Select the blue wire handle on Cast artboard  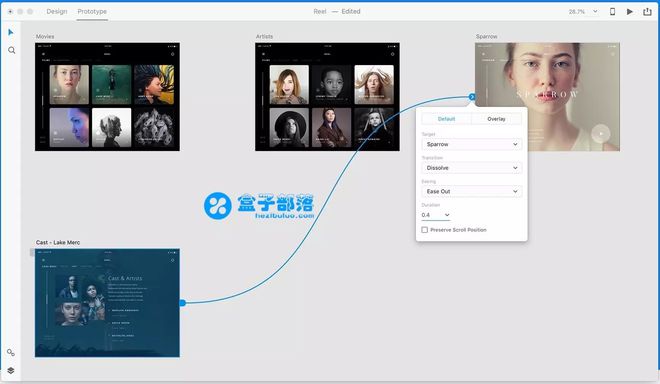click(x=182, y=303)
